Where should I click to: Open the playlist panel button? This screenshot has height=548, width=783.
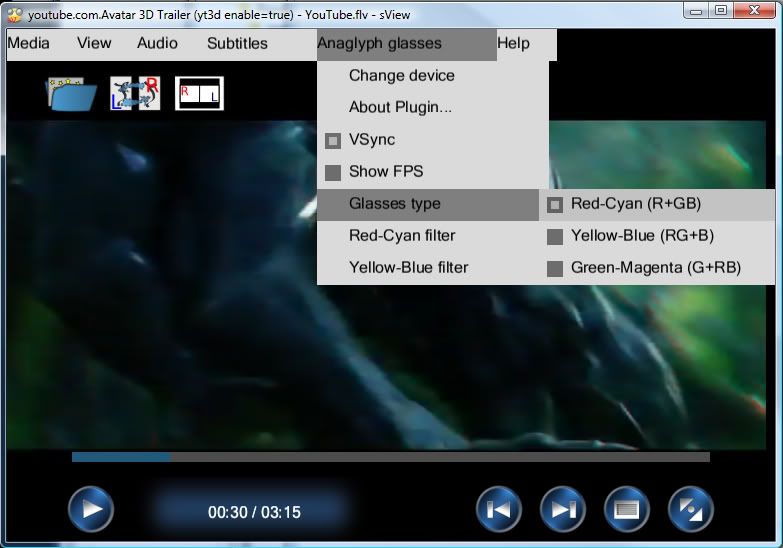coord(627,510)
